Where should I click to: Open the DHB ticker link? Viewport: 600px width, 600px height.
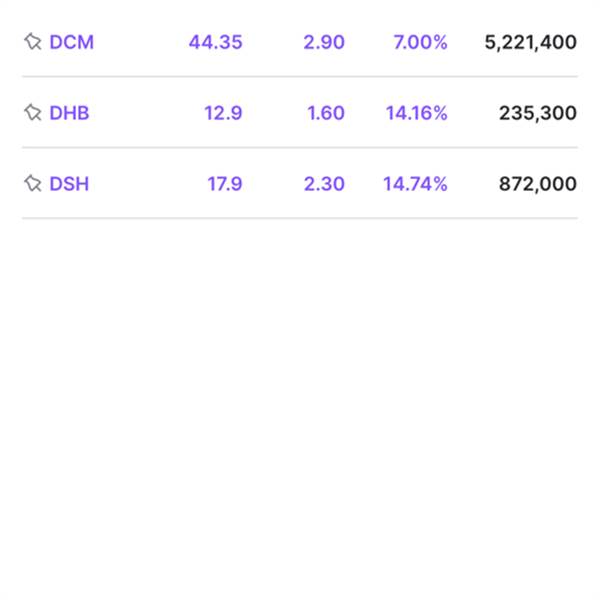69,113
